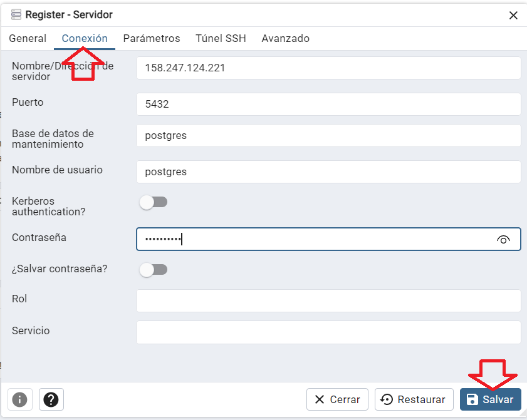The image size is (527, 420).
Task: Select the Túnel SSH tab
Action: [x=221, y=38]
